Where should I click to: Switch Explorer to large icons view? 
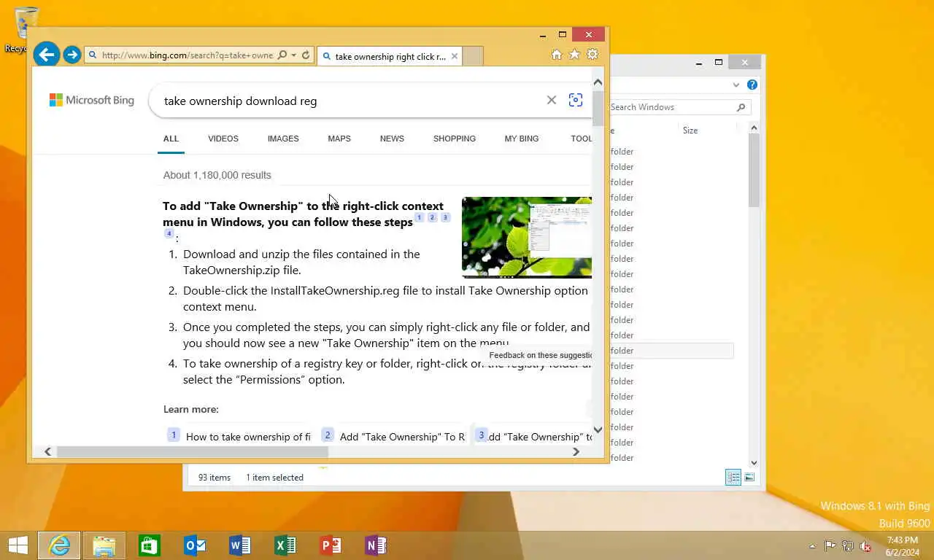(749, 478)
